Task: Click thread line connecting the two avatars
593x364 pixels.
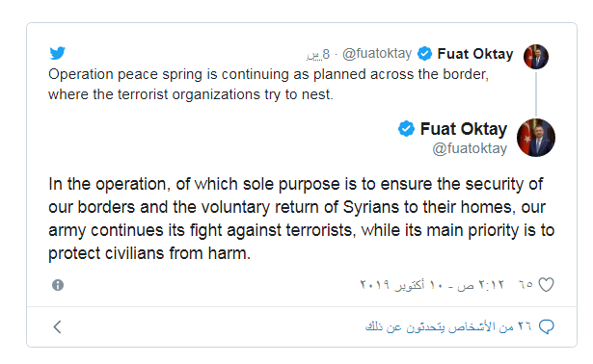Action: (x=536, y=94)
